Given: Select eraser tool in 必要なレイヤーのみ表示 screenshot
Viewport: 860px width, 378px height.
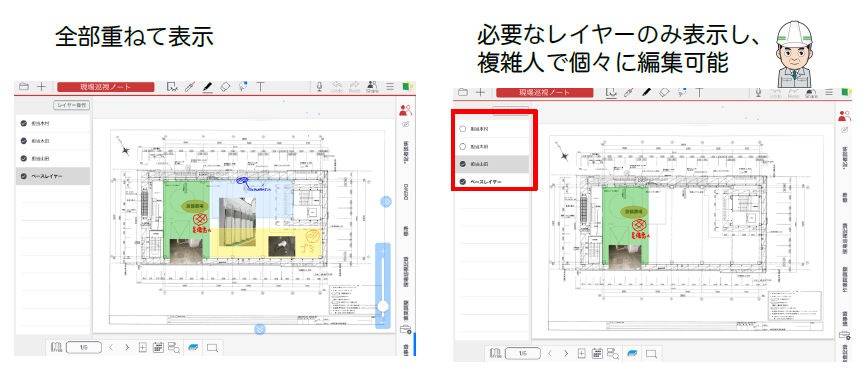Looking at the screenshot, I should [664, 93].
